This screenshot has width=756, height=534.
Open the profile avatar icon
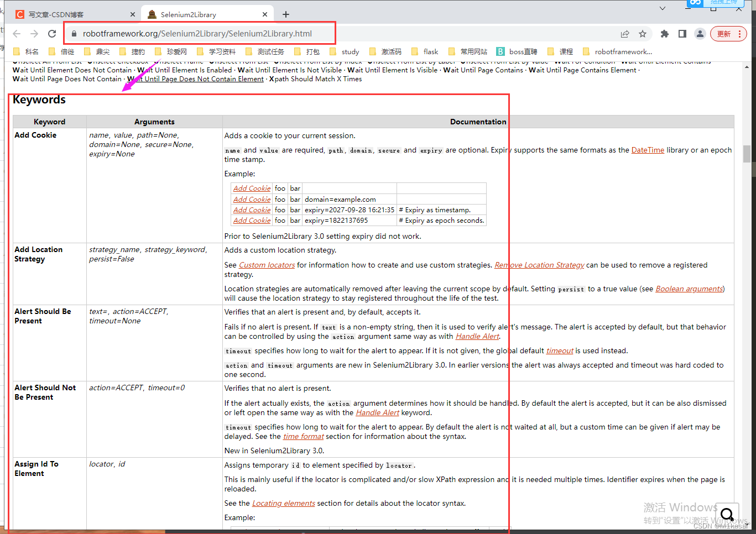(x=700, y=34)
